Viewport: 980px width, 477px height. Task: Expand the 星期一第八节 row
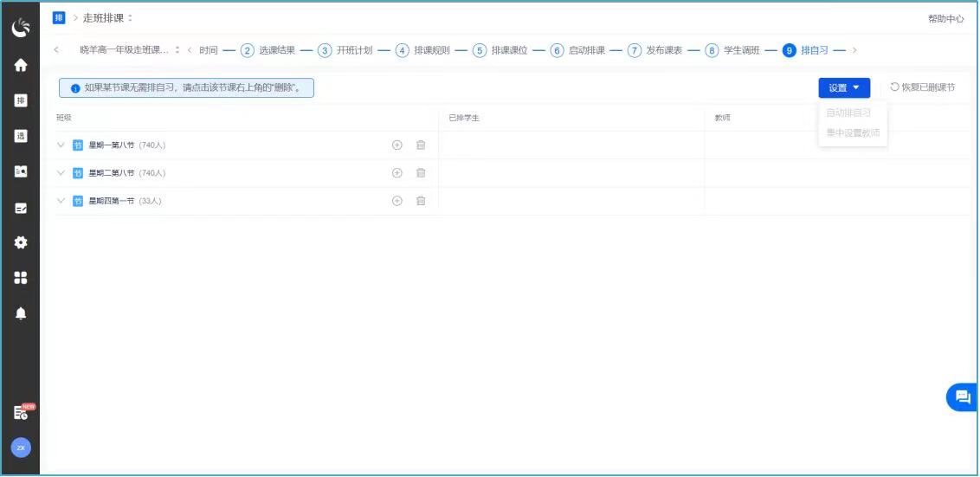coord(61,145)
